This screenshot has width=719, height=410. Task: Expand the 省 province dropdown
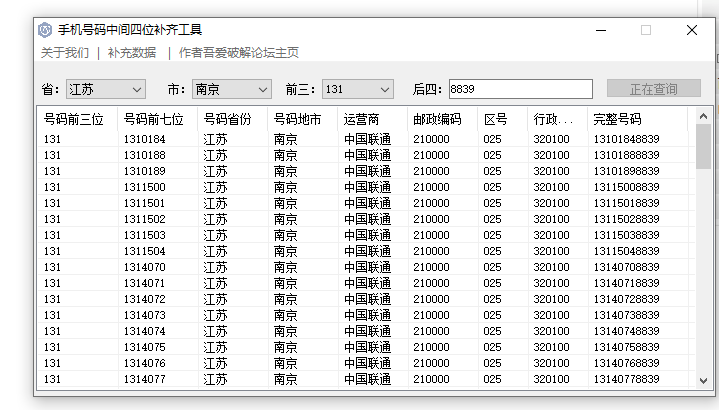(106, 90)
